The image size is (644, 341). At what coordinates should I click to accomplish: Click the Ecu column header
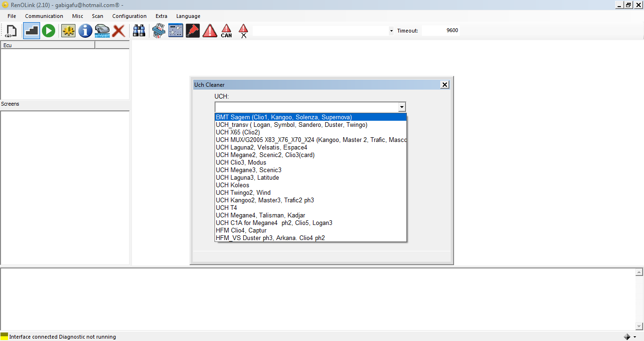pyautogui.click(x=48, y=45)
